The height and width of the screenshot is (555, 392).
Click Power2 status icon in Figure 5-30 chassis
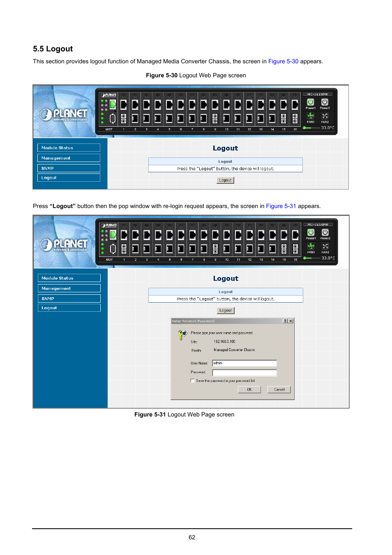325,102
